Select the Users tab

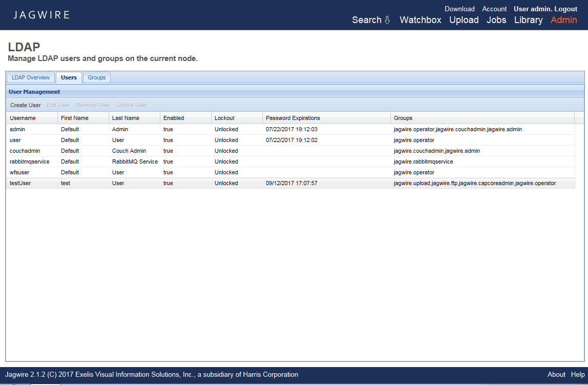click(69, 77)
